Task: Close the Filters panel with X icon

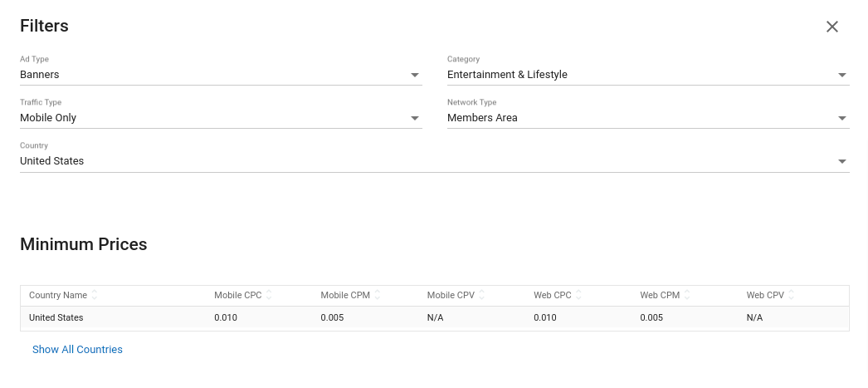Action: pyautogui.click(x=832, y=27)
